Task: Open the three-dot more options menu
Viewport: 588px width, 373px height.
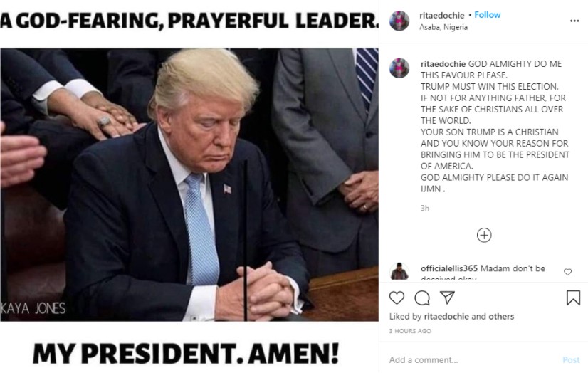Action: click(574, 21)
